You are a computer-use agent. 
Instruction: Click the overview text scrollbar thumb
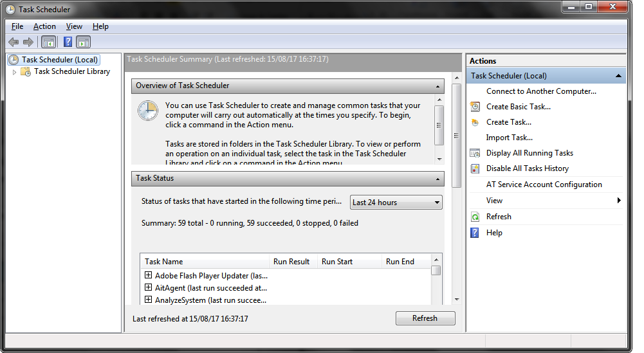pos(439,125)
